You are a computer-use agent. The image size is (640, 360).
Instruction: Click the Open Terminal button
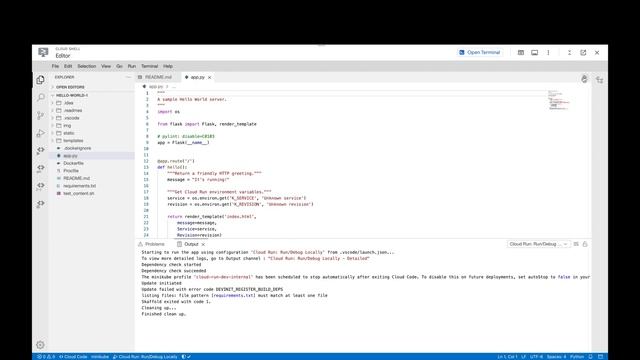pos(480,53)
